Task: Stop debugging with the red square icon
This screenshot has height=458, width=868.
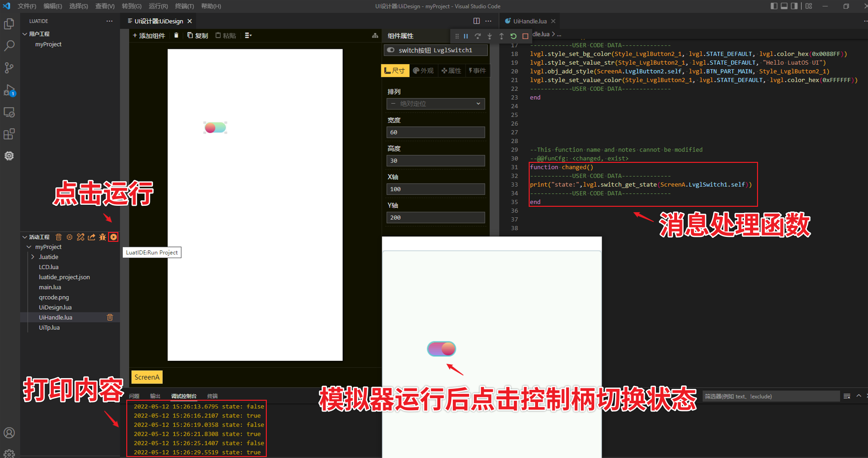Action: coord(525,36)
